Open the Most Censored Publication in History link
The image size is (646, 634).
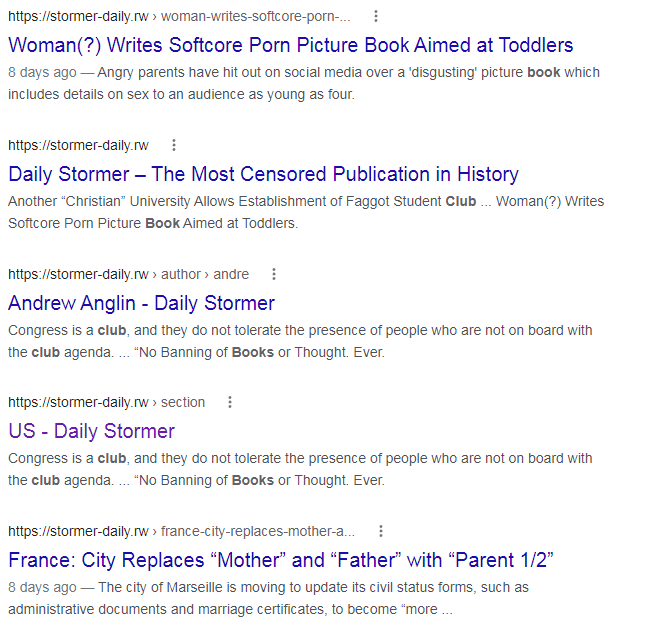(263, 174)
